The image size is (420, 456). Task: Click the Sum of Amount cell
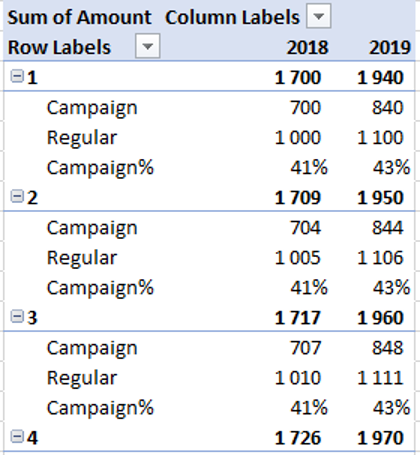pyautogui.click(x=79, y=17)
